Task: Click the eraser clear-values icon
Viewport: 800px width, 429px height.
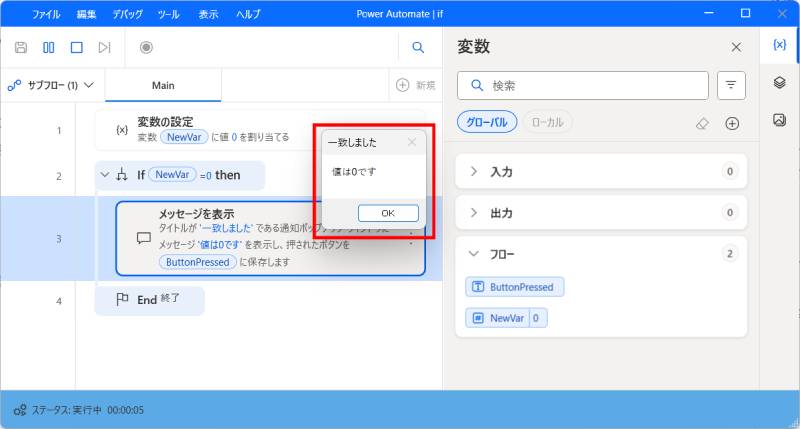Action: 702,123
